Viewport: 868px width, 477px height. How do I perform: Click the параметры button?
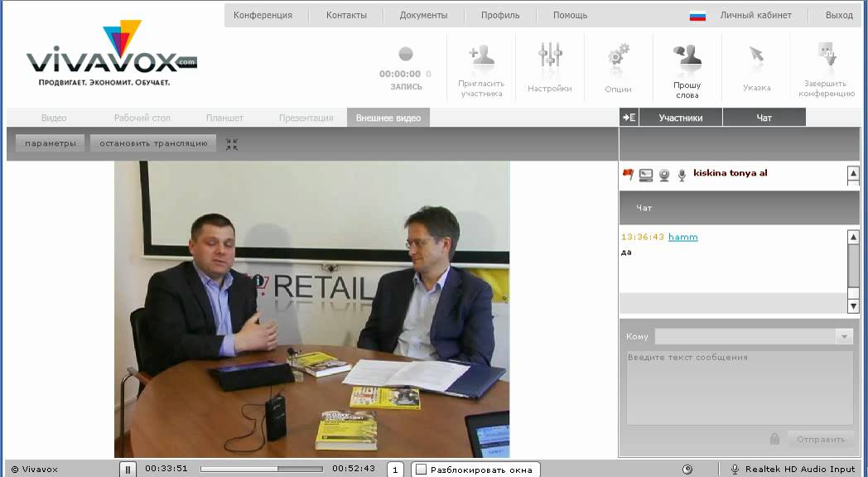point(50,143)
